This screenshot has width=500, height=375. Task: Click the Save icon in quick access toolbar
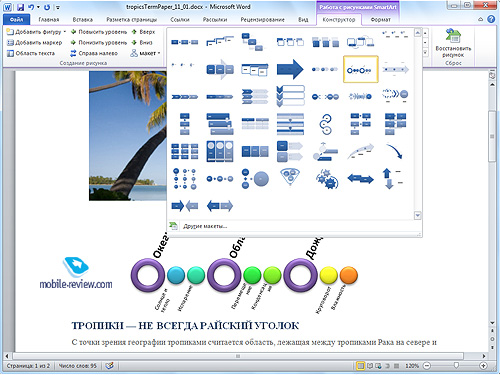20,7
